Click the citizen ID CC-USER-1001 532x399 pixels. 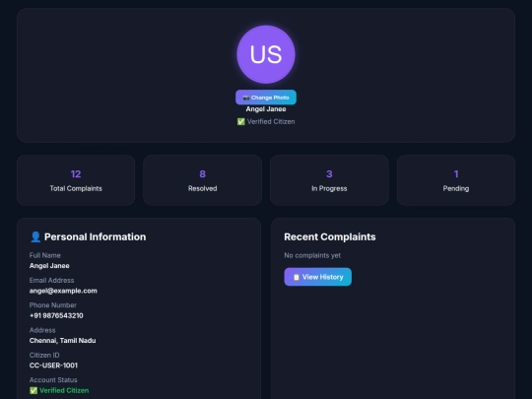click(53, 366)
